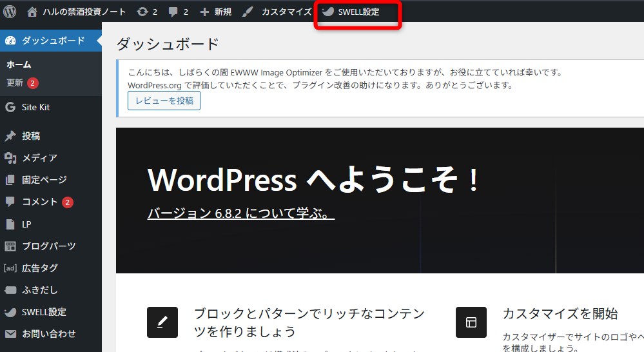644x352 pixels.
Task: Open お問い合わせ in the sidebar
Action: pyautogui.click(x=48, y=334)
